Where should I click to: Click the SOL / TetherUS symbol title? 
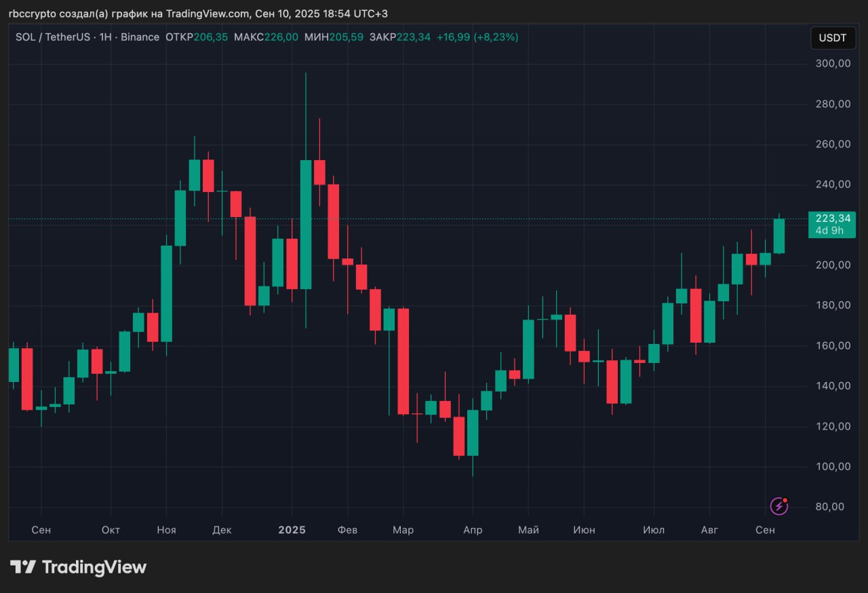coord(53,37)
